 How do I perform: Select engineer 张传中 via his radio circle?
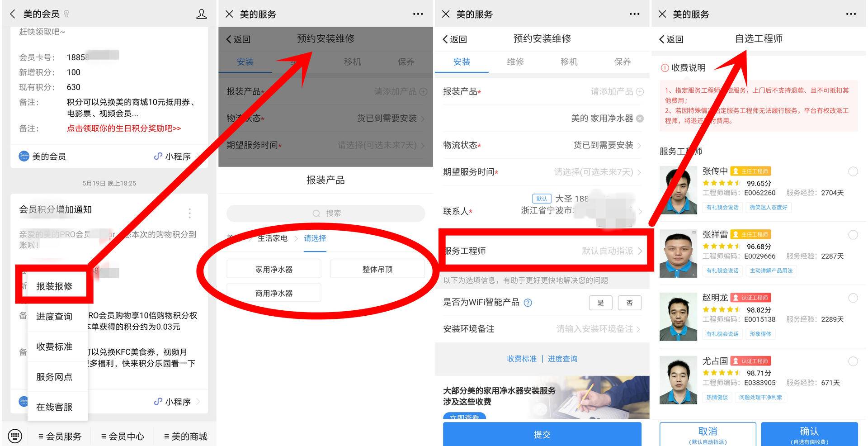[854, 171]
